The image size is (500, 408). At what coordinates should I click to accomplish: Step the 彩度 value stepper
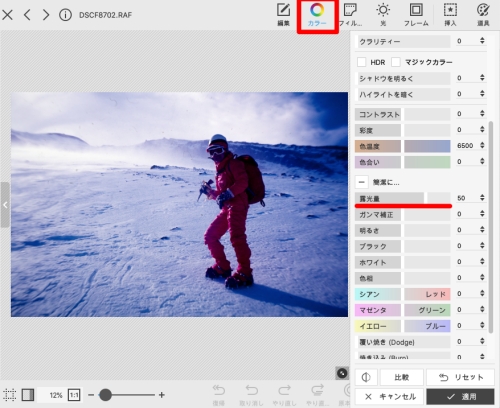[482, 129]
